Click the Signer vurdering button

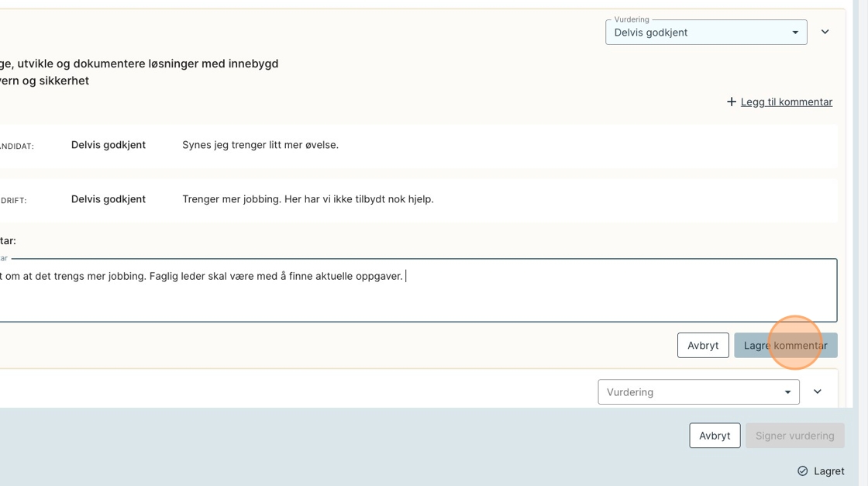point(794,436)
